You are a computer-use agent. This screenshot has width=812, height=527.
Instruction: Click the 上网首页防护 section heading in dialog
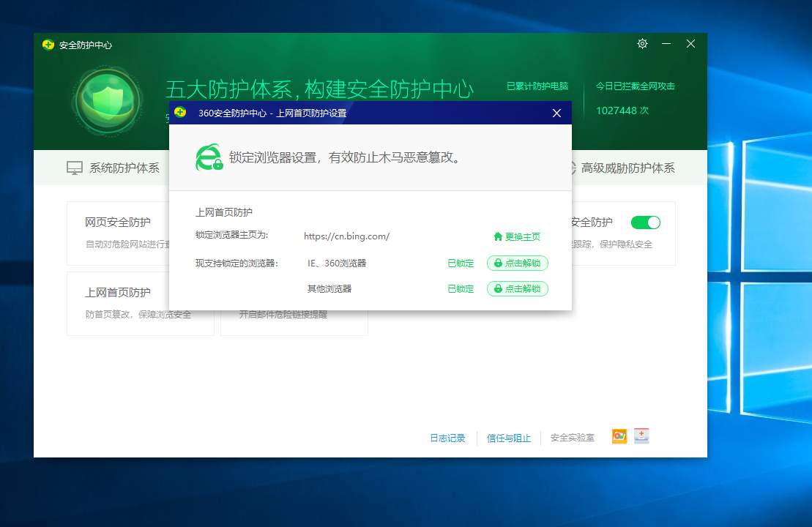(224, 212)
